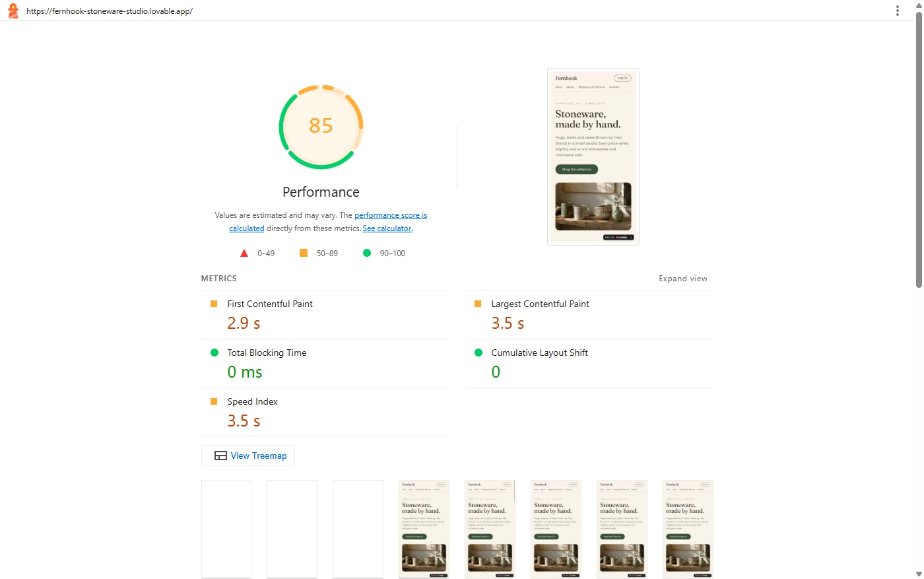The image size is (924, 579).
Task: Click the orange square beside First Contentful Paint
Action: coord(214,304)
